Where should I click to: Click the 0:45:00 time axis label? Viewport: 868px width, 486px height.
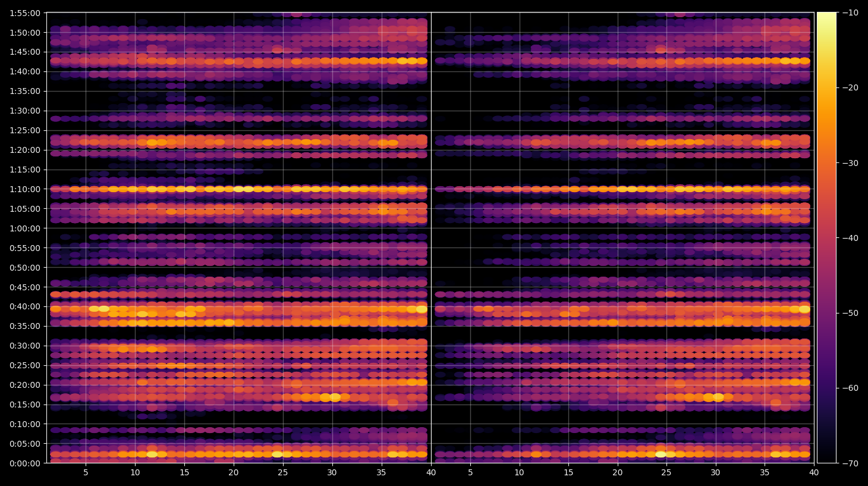[25, 287]
